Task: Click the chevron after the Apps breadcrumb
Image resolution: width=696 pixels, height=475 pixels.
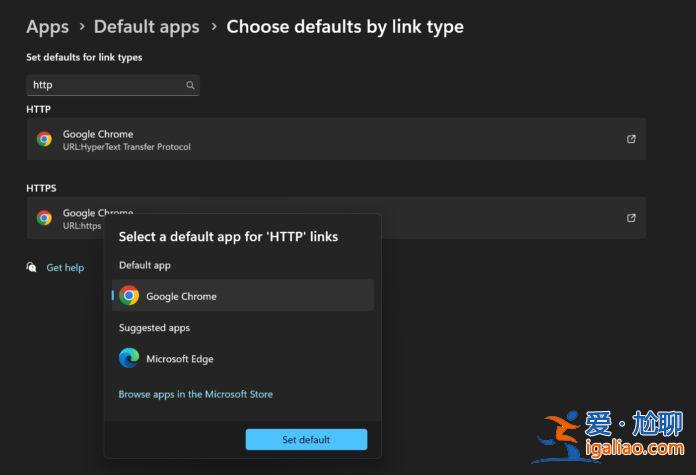Action: [81, 27]
